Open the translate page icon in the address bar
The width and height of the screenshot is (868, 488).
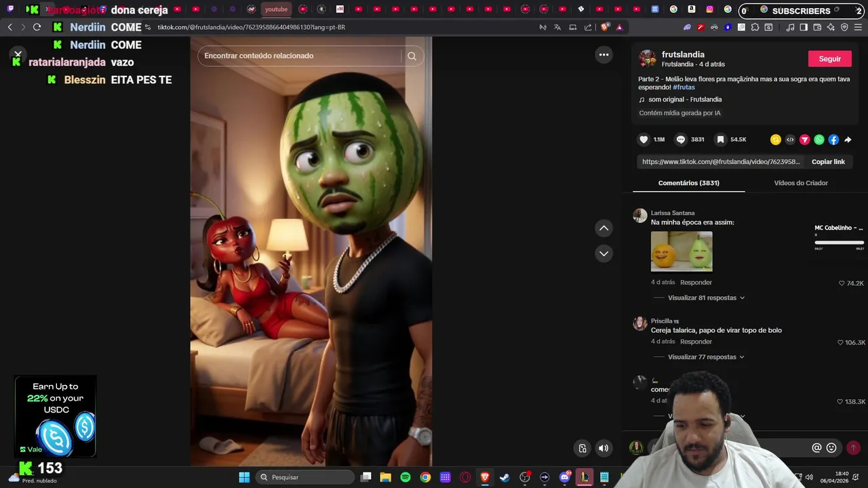[x=557, y=27]
